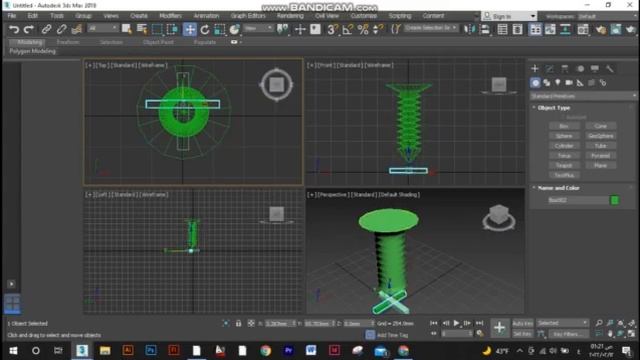Click the object name input field
Viewport: 640px width, 360px height.
tap(578, 200)
